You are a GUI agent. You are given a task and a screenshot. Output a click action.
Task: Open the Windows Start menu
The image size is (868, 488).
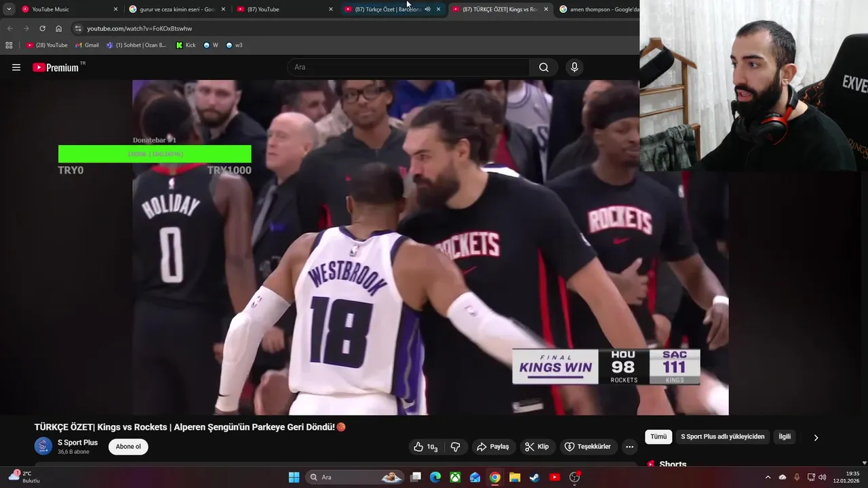294,477
